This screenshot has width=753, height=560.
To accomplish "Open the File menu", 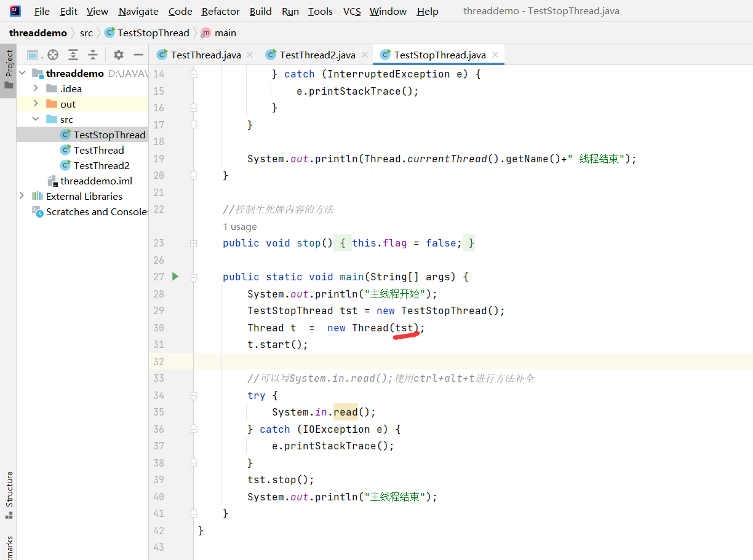I will (x=42, y=11).
